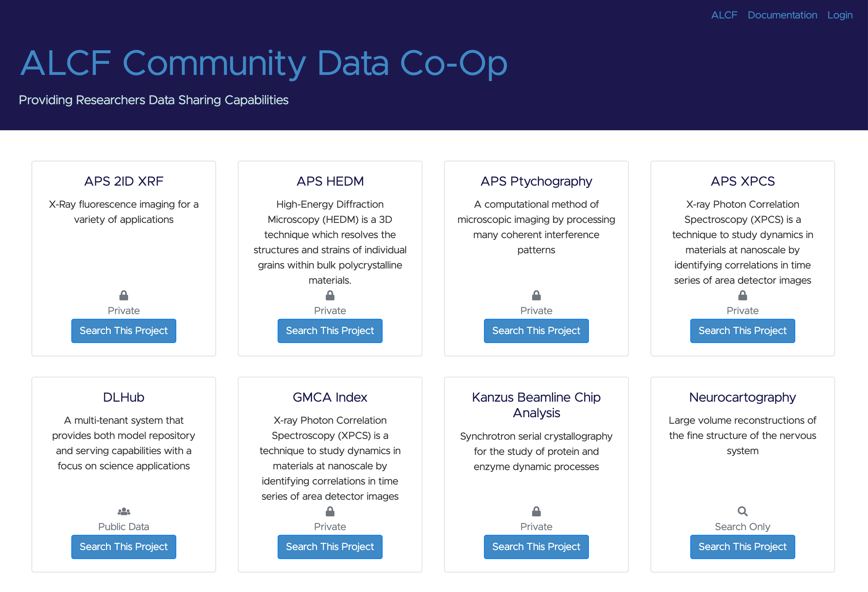Click the lock icon on GMCA Index card
Screen dimensions: 868x592
(330, 511)
